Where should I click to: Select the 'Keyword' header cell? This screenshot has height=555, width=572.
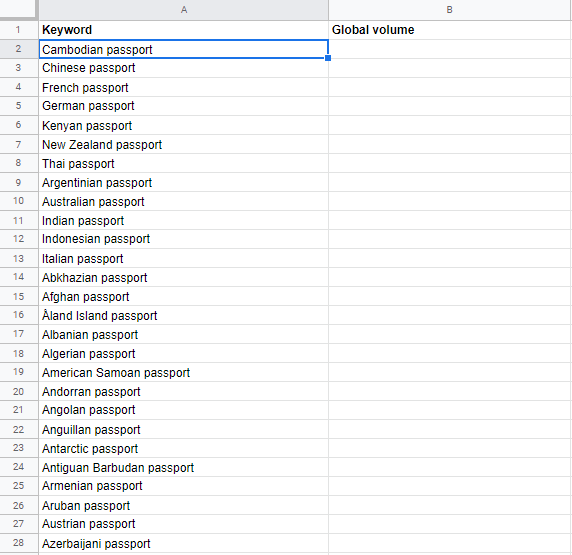tap(183, 30)
